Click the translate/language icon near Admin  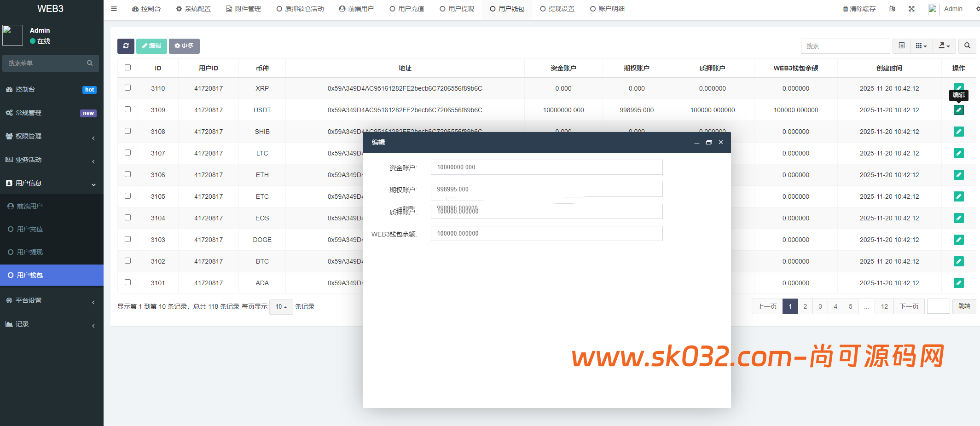tap(892, 8)
